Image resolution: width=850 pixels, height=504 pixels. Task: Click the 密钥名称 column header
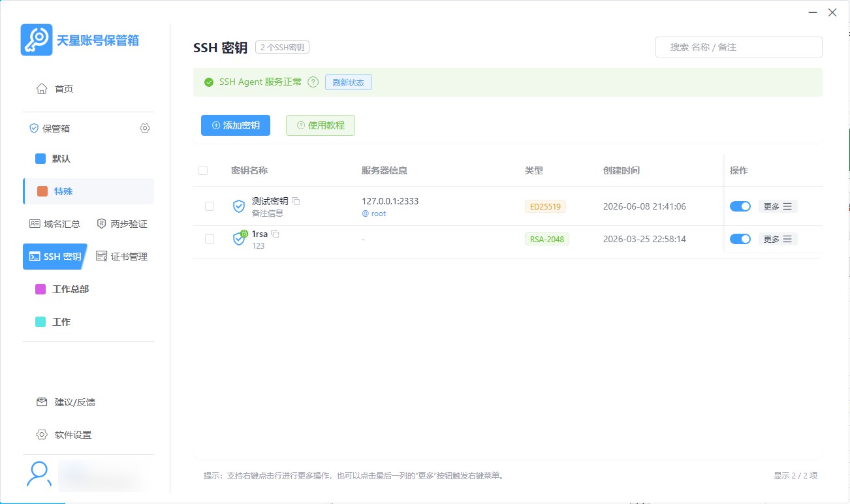point(249,170)
